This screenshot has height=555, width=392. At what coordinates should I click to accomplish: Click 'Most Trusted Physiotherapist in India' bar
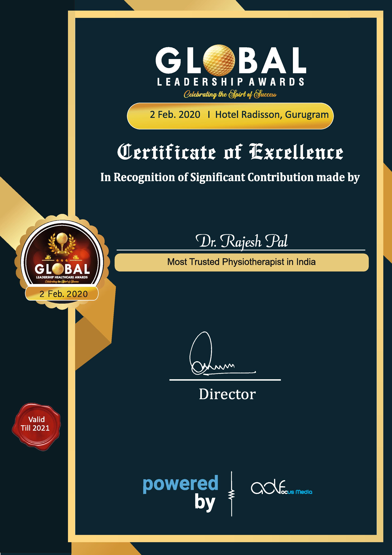pyautogui.click(x=242, y=262)
